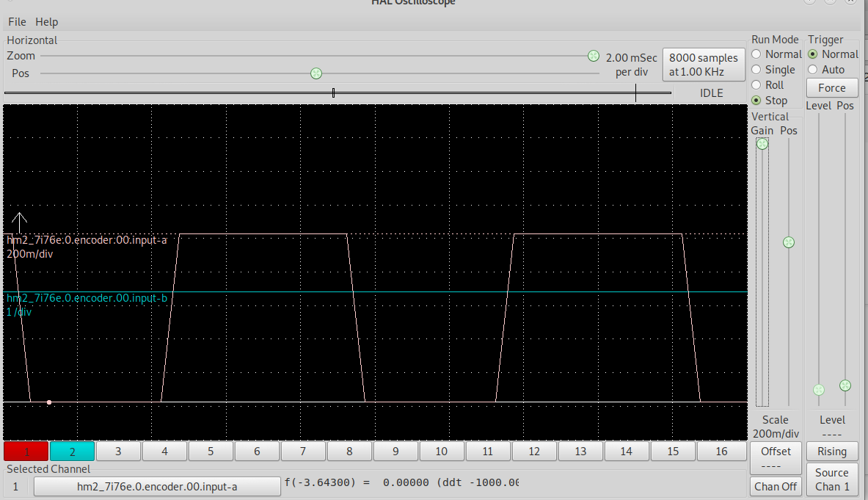Screen dimensions: 868x500
Task: Click the record position indicator bar
Action: point(338,93)
